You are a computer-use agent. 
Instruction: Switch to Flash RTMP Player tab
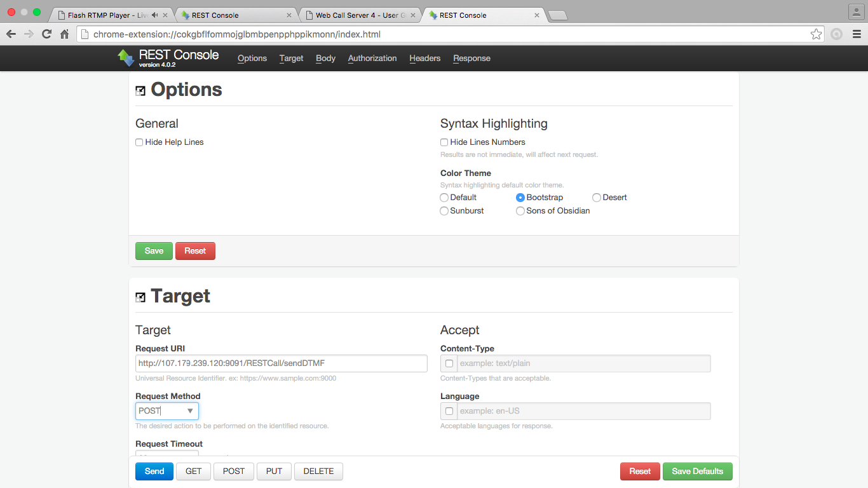point(108,15)
